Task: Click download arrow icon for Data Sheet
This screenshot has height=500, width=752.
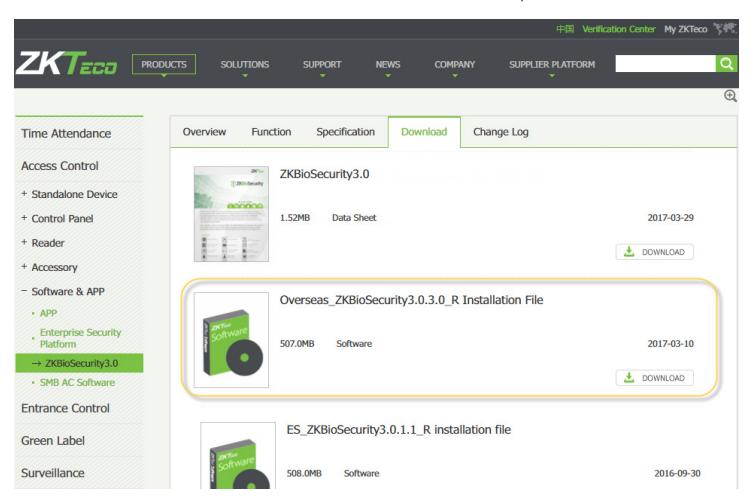Action: [x=629, y=252]
